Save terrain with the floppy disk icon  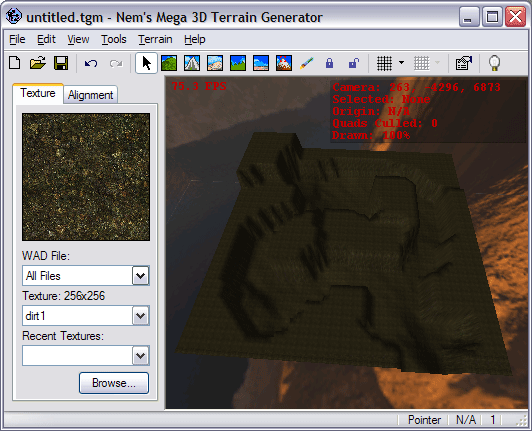tap(61, 63)
